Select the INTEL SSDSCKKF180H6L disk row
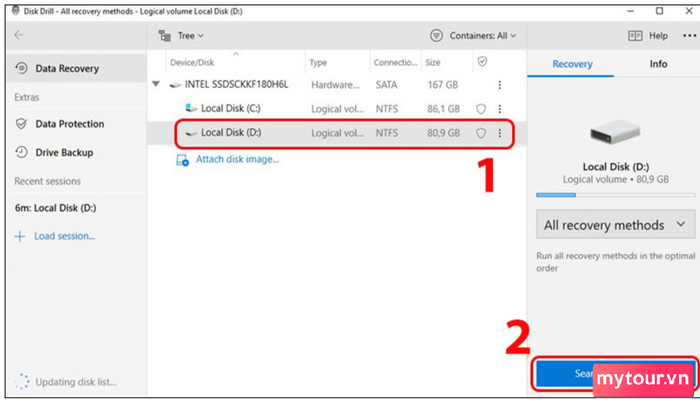 coord(337,84)
